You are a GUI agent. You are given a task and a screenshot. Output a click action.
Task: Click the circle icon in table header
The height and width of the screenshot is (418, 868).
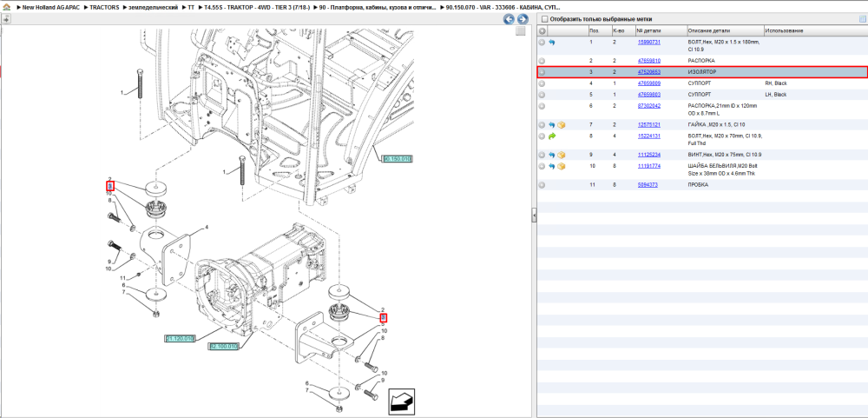tap(542, 31)
